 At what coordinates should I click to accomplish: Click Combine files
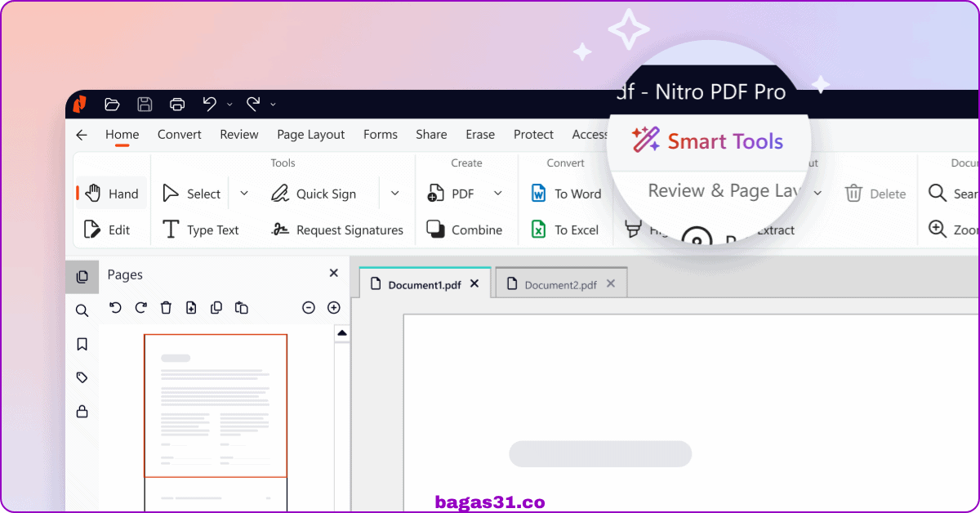[x=465, y=230]
